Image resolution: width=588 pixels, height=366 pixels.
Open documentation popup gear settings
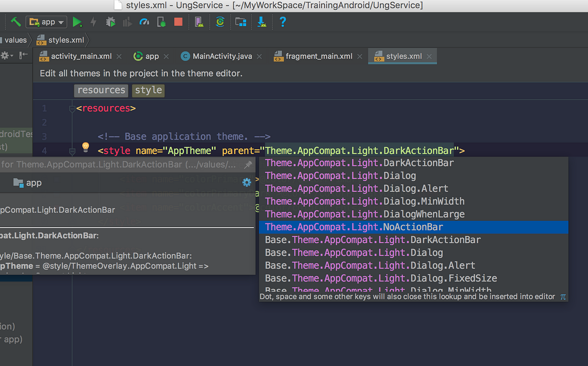point(247,183)
